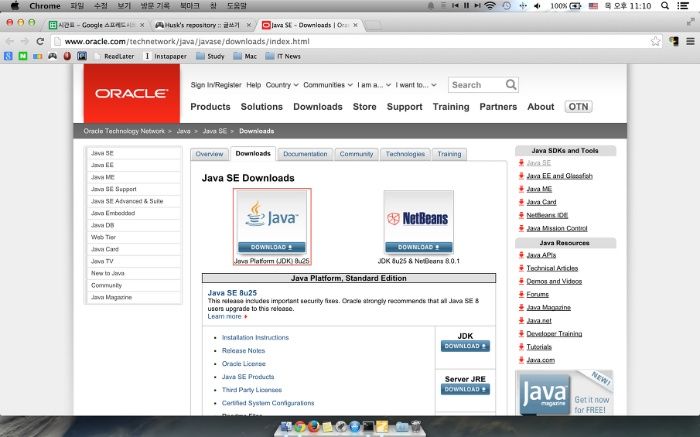Click DOWNLOAD button under NetBeans logo
700x437 pixels.
click(x=418, y=247)
